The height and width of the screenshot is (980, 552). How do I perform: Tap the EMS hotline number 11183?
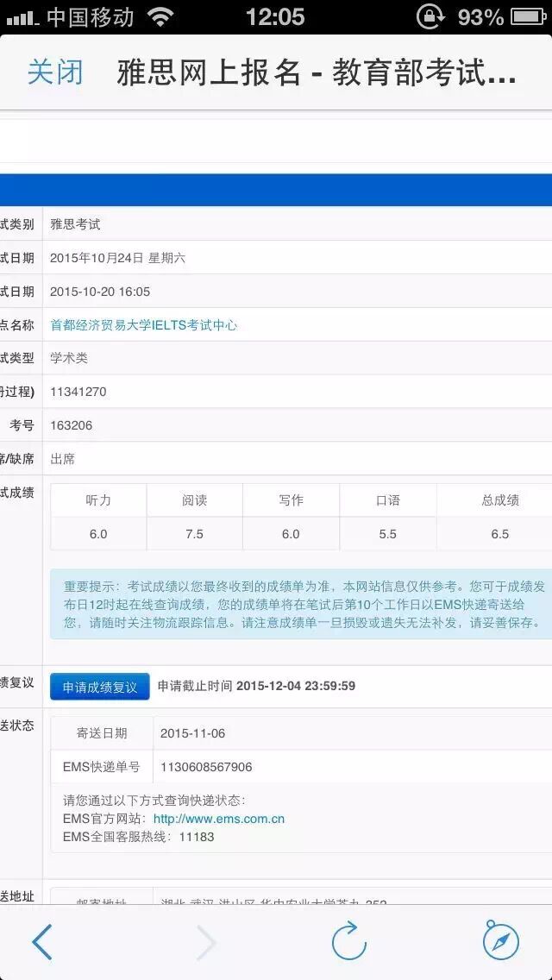(197, 836)
